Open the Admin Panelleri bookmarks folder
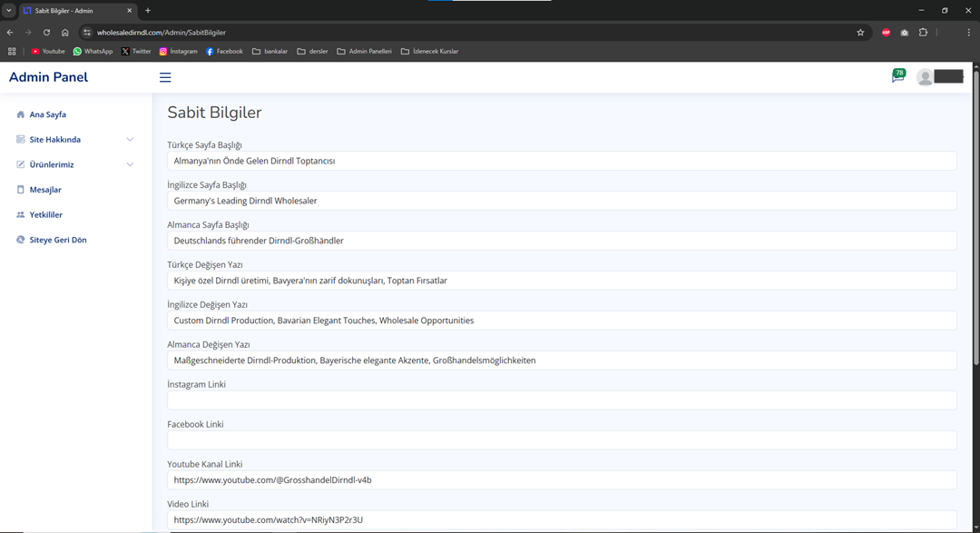 (x=364, y=52)
